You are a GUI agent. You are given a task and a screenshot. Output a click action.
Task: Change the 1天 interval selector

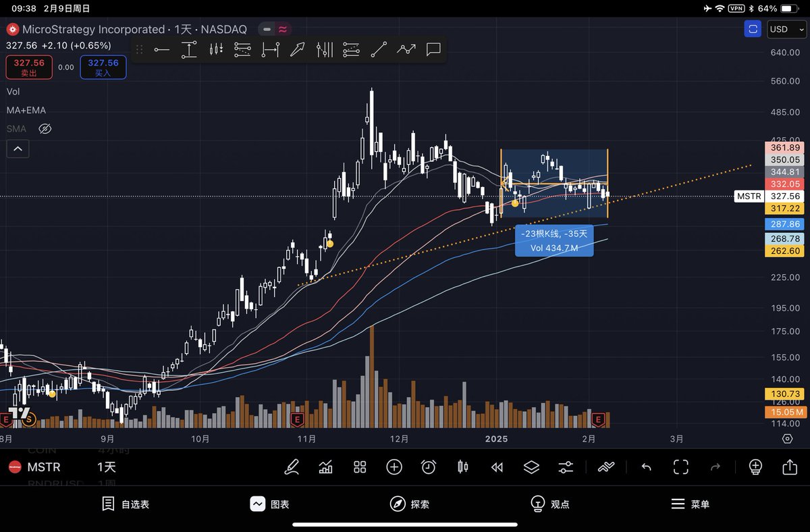pos(107,467)
